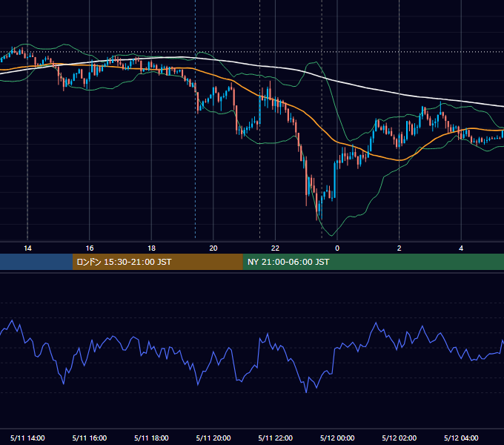Click the 5/11 16:00 time label

90,438
